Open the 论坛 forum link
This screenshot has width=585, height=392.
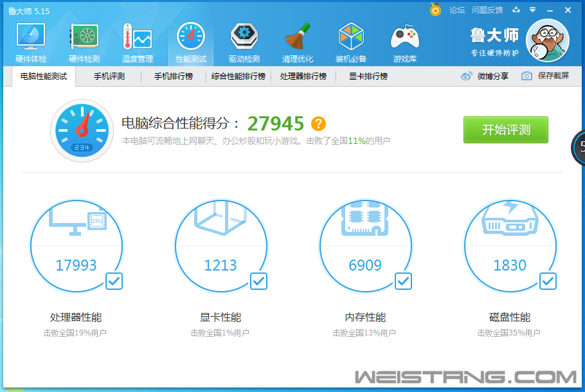457,10
